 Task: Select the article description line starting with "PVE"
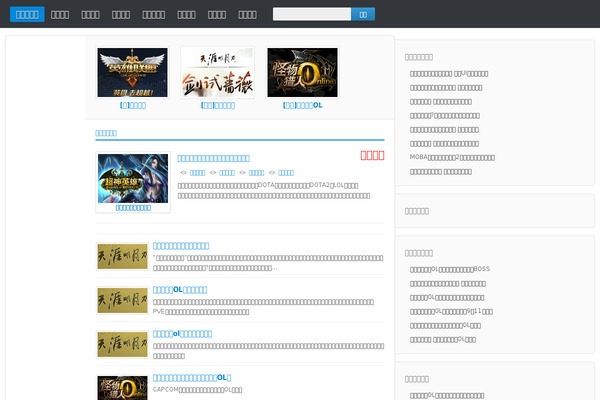tap(201, 312)
